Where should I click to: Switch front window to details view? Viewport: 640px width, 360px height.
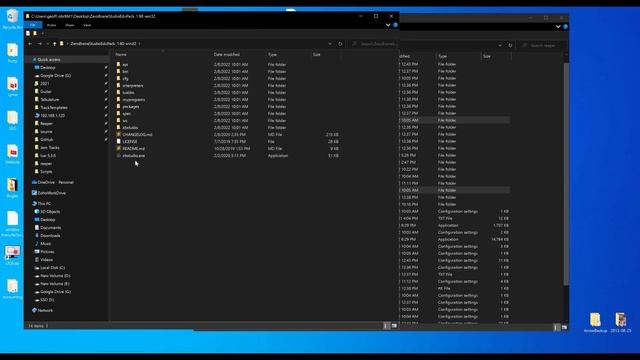pos(386,326)
